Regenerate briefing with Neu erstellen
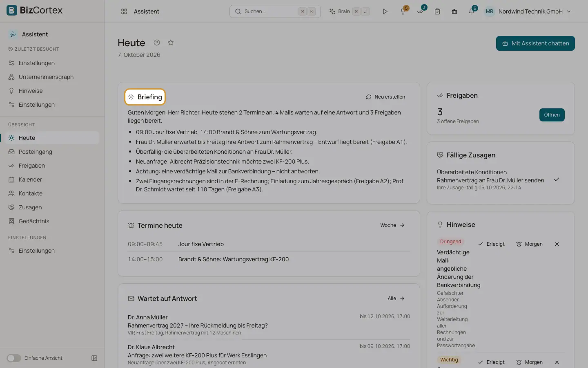 [x=385, y=97]
